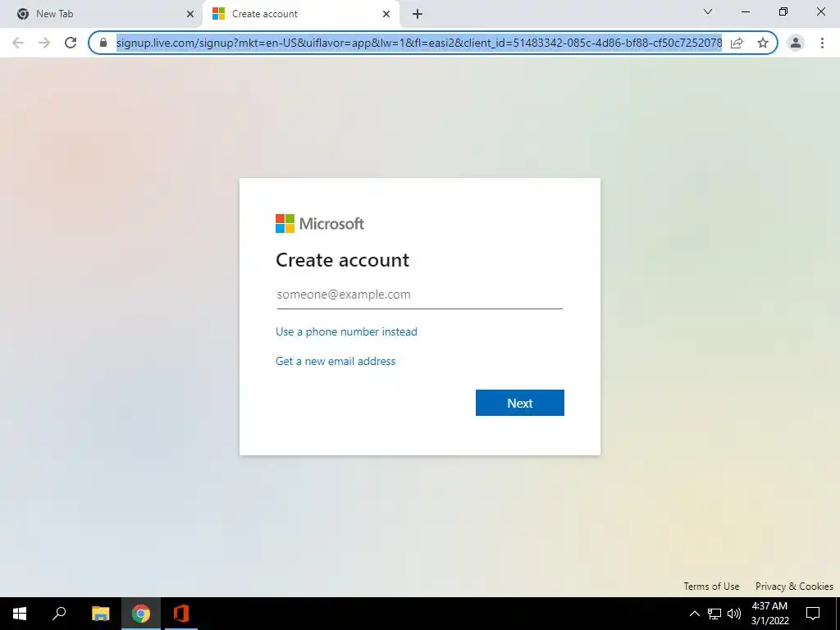Open the tab search dropdown arrow
This screenshot has width=840, height=630.
[x=708, y=11]
